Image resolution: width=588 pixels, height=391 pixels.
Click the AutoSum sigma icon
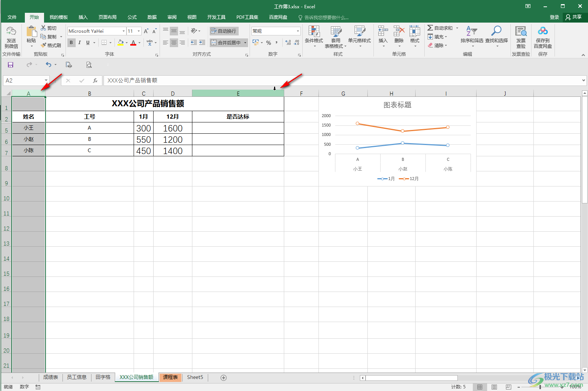430,28
